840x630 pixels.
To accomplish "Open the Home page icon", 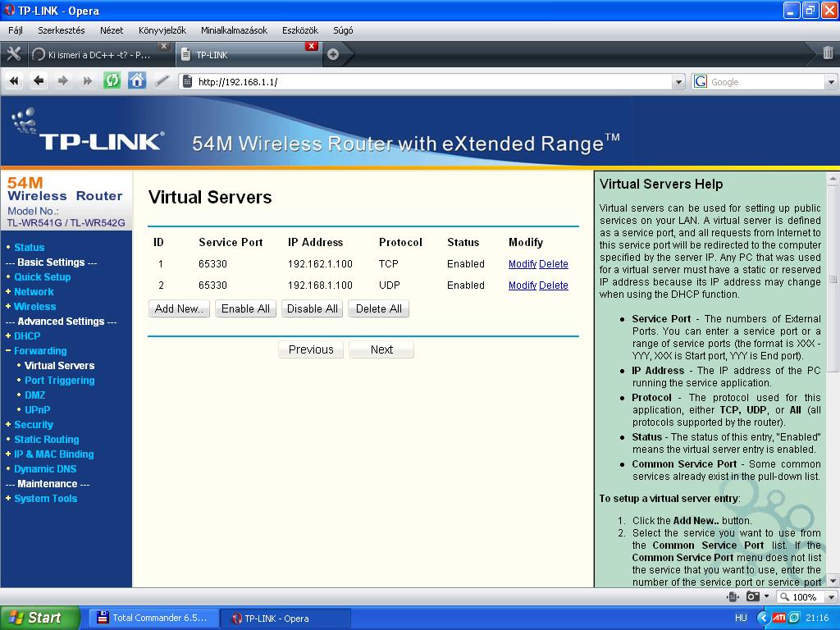I will pyautogui.click(x=137, y=81).
